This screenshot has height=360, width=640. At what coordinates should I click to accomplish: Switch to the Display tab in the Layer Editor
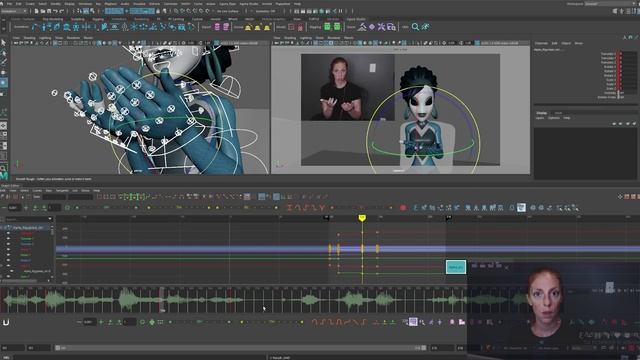click(x=542, y=113)
